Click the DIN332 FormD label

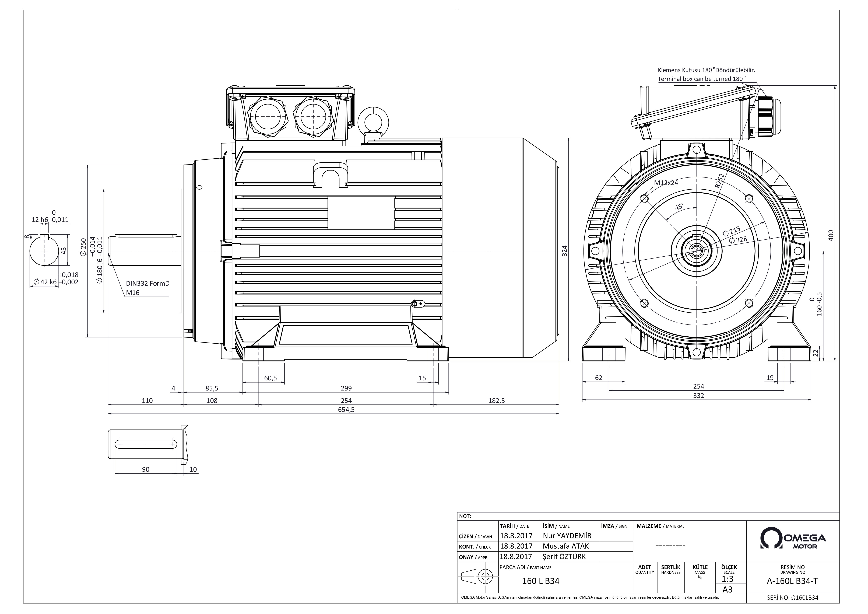(147, 283)
